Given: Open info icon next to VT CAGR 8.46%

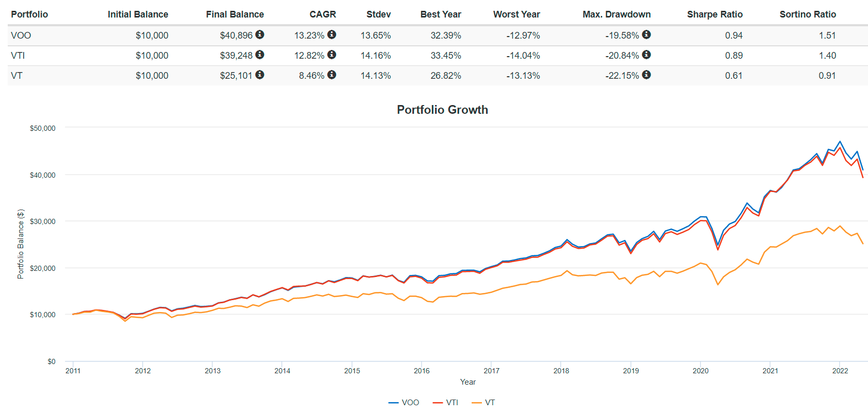Looking at the screenshot, I should click(331, 75).
